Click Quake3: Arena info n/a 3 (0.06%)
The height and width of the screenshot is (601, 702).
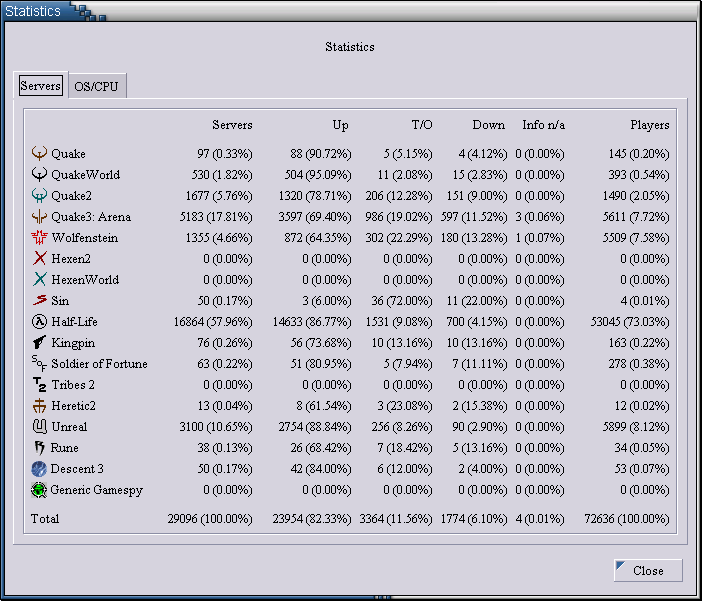pos(539,217)
